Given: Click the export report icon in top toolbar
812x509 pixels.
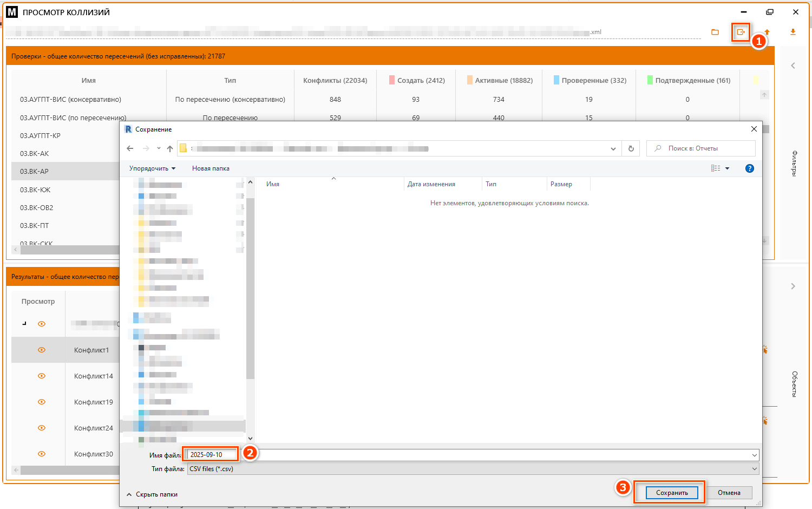Looking at the screenshot, I should pos(741,32).
